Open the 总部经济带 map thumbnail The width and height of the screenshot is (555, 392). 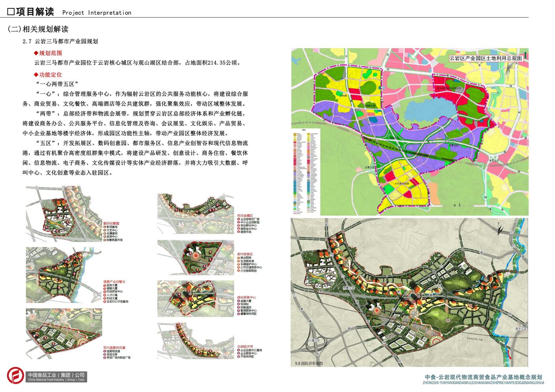(195, 341)
